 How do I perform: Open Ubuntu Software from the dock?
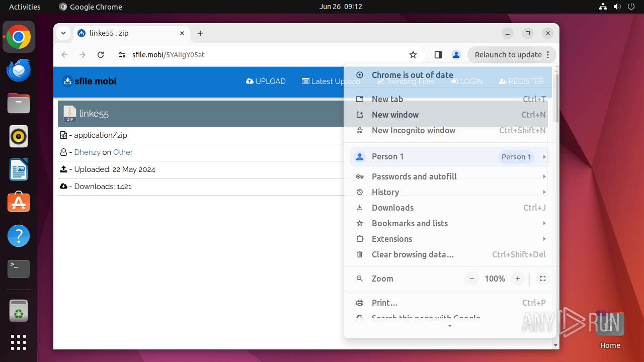click(x=19, y=203)
